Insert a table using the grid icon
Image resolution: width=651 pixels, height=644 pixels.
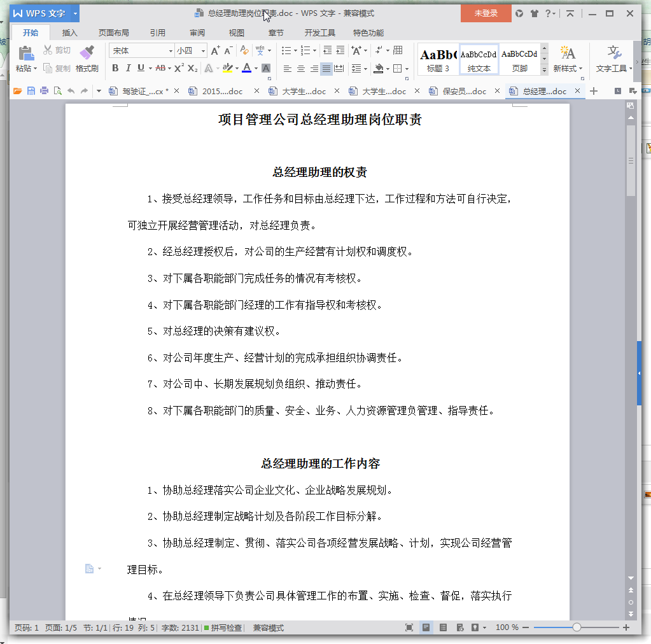tap(398, 50)
